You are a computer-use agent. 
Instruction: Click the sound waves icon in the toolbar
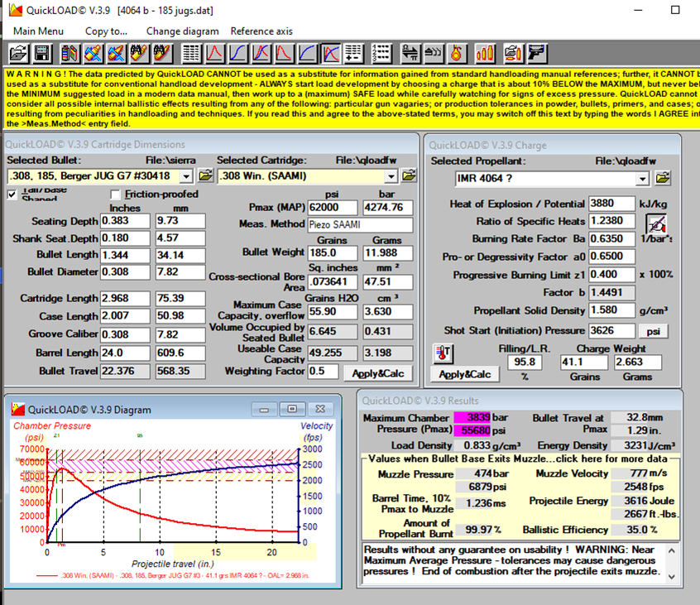(433, 54)
